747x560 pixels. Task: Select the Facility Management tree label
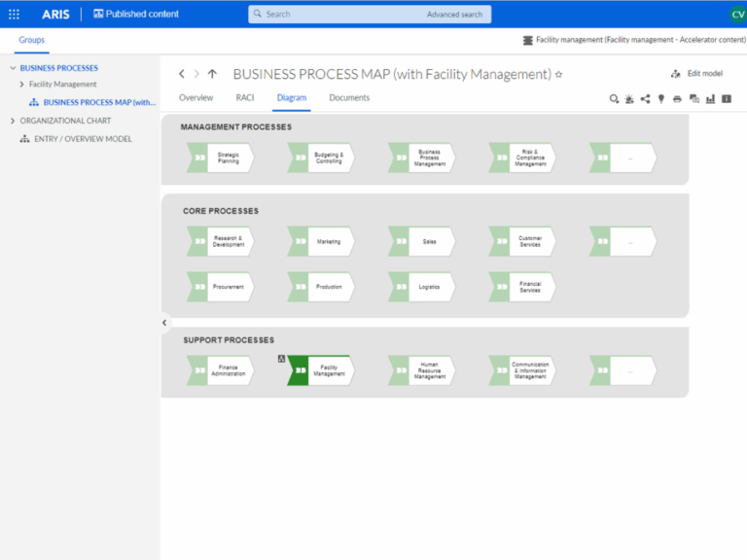63,85
